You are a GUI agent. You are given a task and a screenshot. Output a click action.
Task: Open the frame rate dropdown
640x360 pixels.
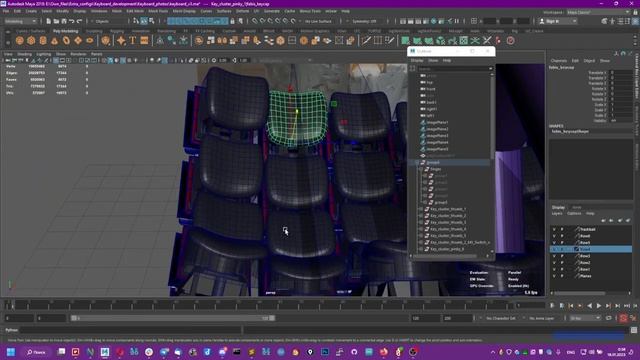(585, 318)
